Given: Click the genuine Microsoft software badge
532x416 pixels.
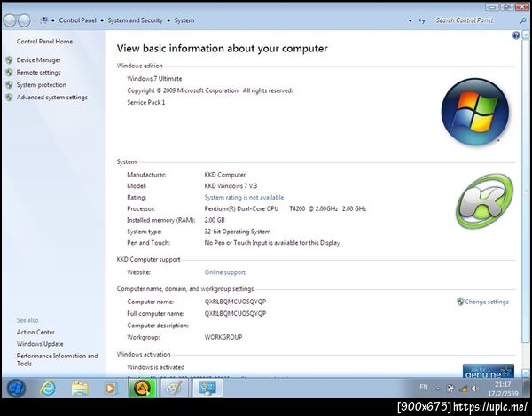Looking at the screenshot, I should pos(489,371).
